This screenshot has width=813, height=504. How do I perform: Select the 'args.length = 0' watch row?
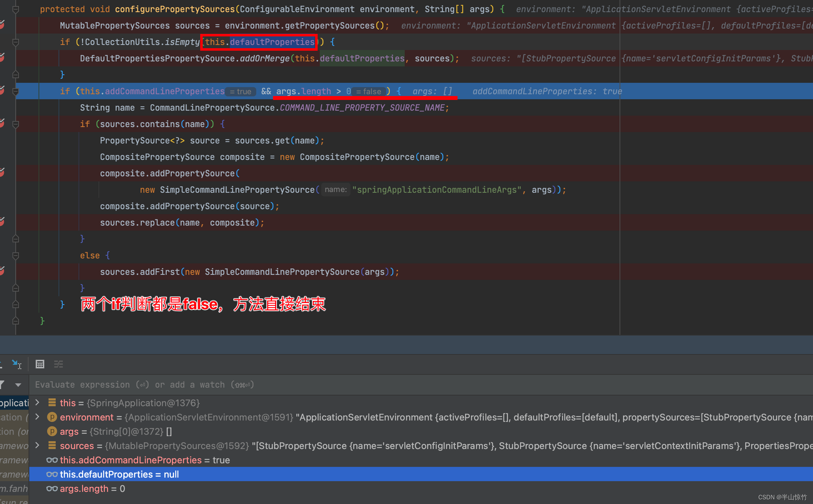421,488
